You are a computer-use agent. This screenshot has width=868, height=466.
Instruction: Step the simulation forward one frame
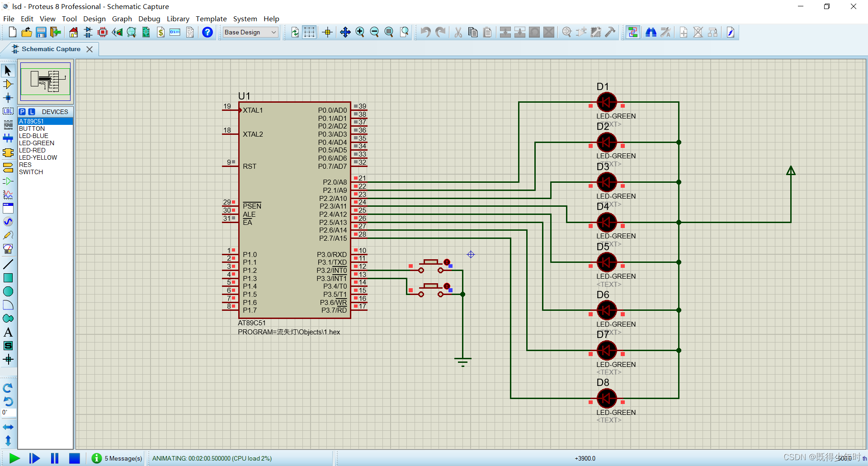pos(34,458)
